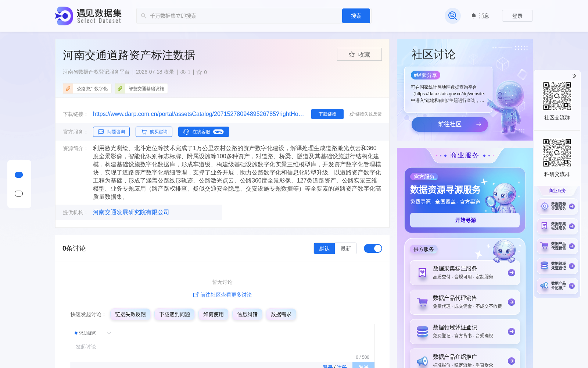
Task: Select quick topic 下载遇到问题
Action: tap(175, 314)
